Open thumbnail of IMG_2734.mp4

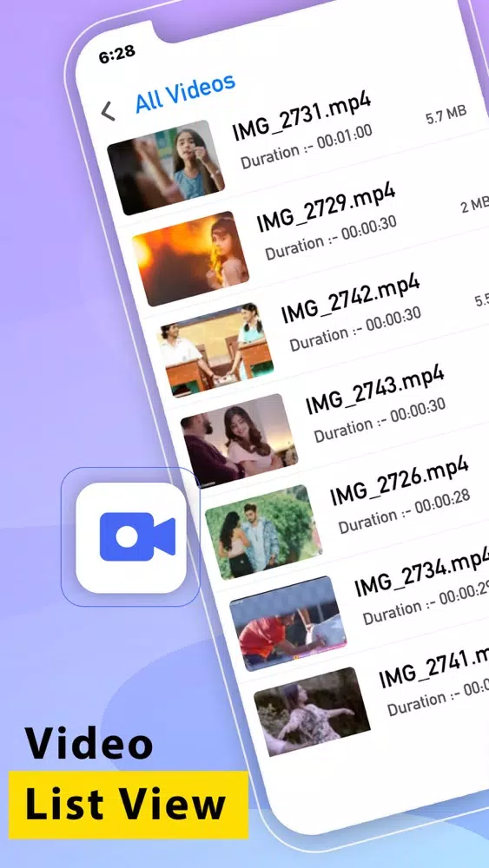coord(288,622)
